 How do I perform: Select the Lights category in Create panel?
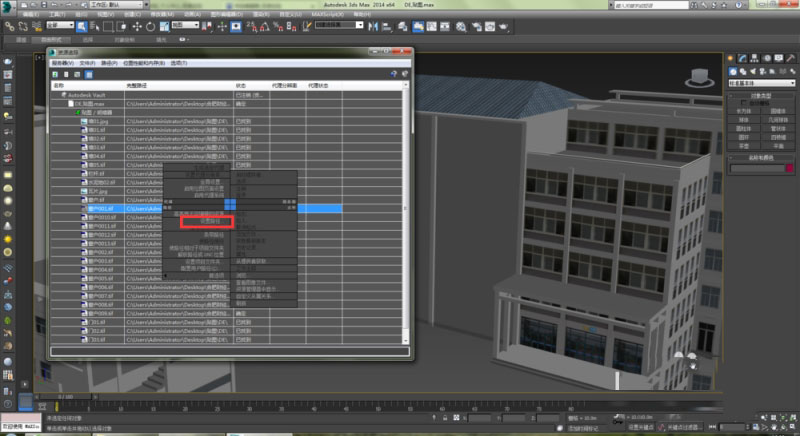pos(755,71)
